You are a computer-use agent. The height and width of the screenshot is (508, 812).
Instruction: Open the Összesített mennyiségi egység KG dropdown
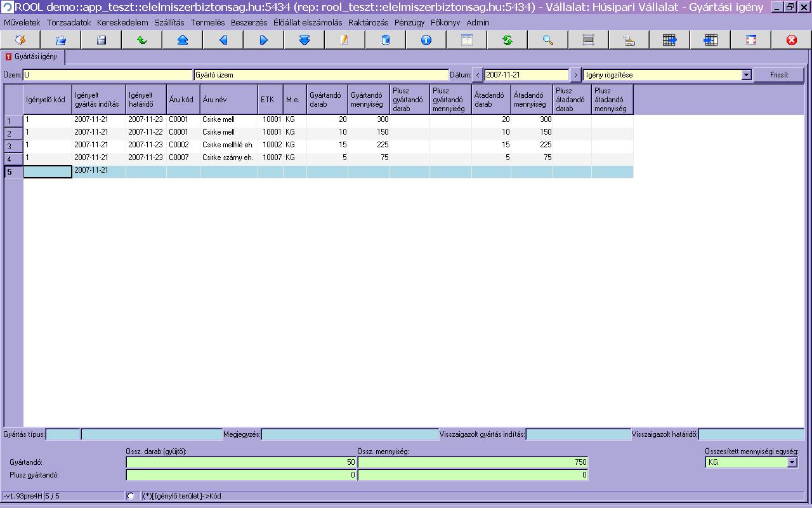(792, 462)
